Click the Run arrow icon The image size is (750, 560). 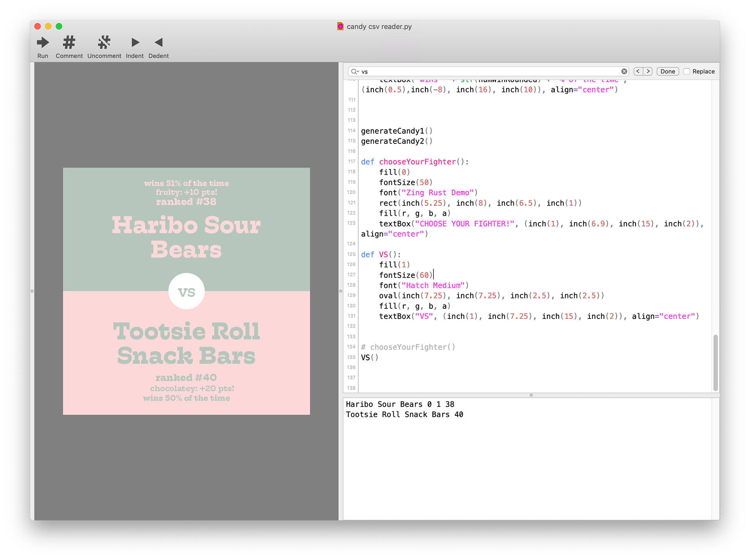pos(43,42)
